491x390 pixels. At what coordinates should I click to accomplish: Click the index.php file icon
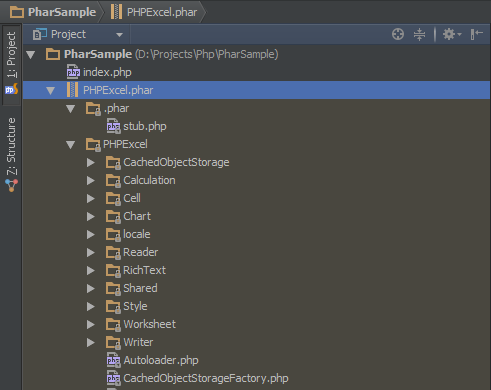pos(73,72)
